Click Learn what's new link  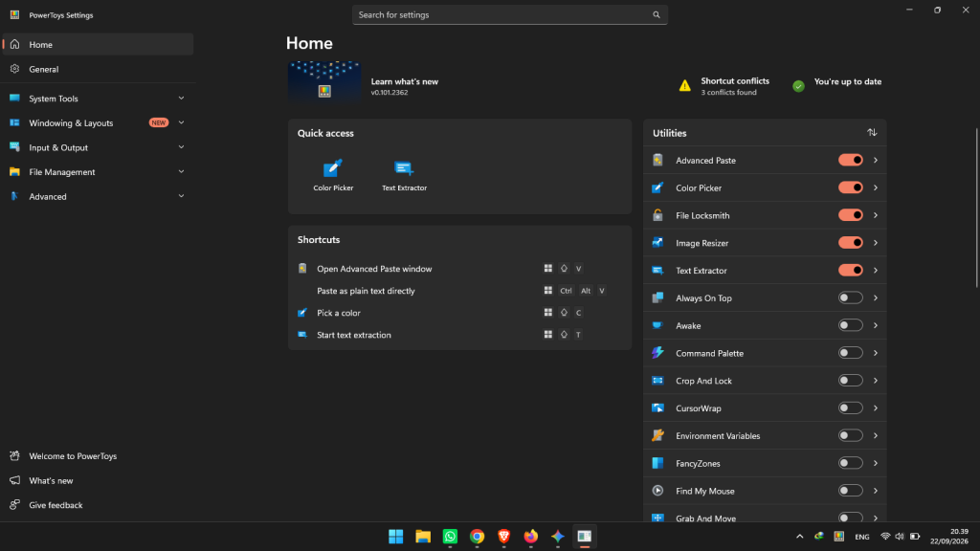pos(405,81)
